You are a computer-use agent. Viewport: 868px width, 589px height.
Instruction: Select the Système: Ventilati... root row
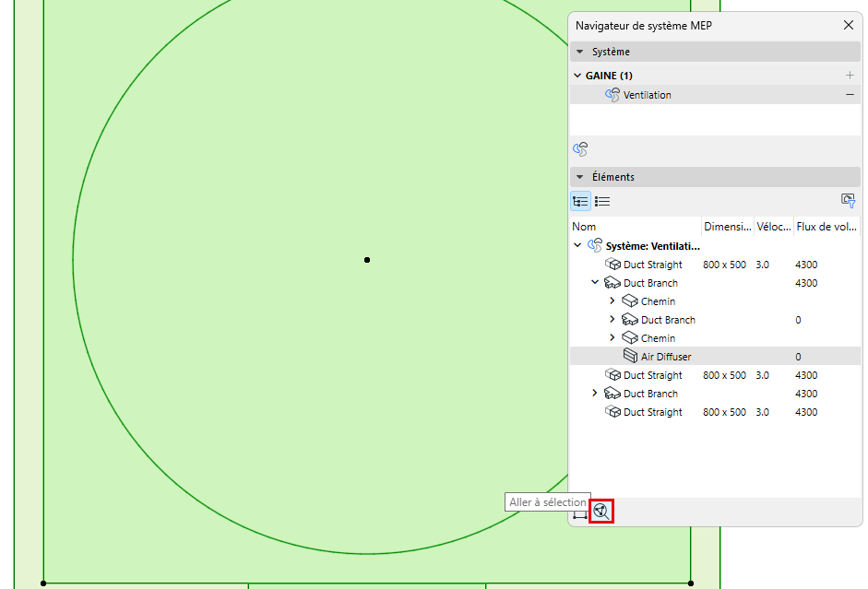(715, 245)
